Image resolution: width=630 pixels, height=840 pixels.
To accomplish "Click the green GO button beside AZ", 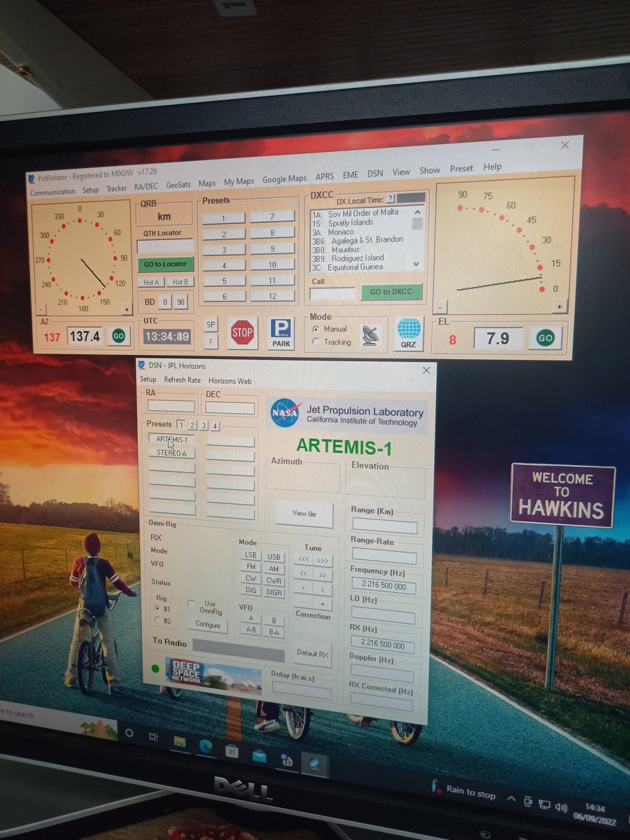I will tap(119, 336).
